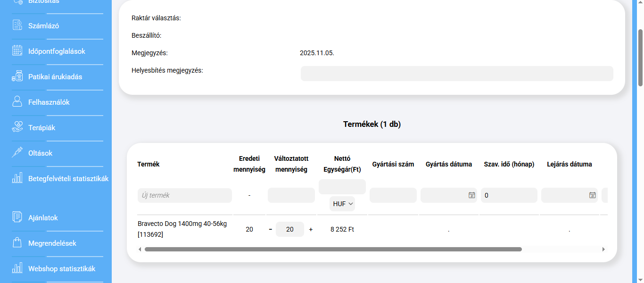Decrease Bravecto quantity with minus button
Viewport: 644px width, 283px height.
coord(271,229)
